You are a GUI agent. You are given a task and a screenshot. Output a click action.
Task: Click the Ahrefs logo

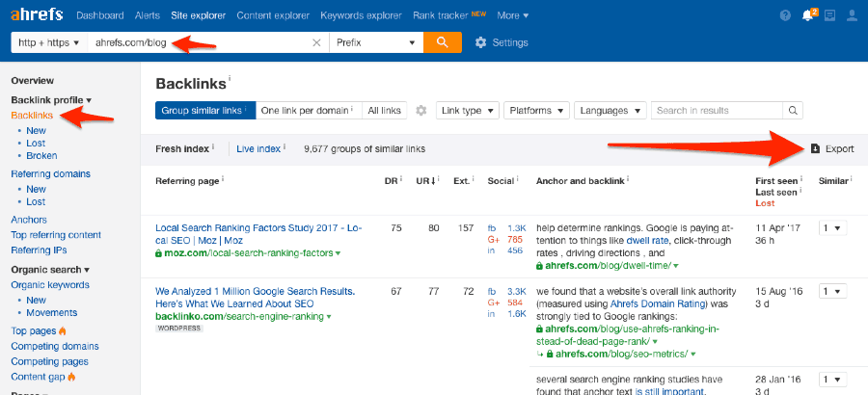(37, 14)
